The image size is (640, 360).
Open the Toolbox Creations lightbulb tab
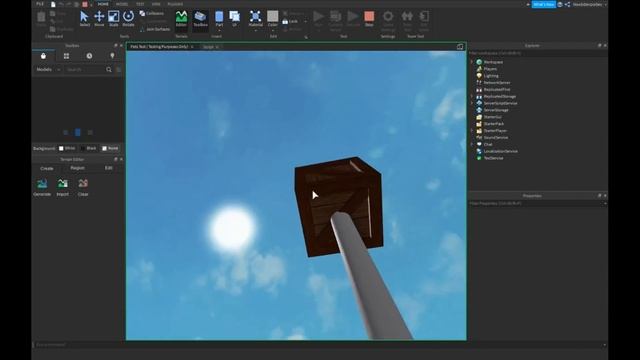pos(112,56)
